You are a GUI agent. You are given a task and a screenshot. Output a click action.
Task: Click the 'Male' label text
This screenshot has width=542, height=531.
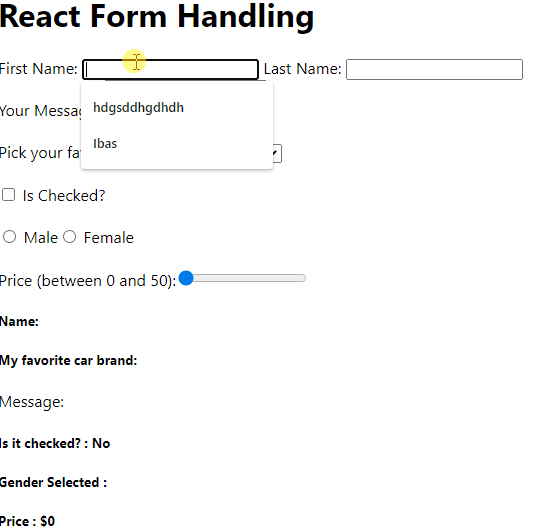[x=41, y=238]
